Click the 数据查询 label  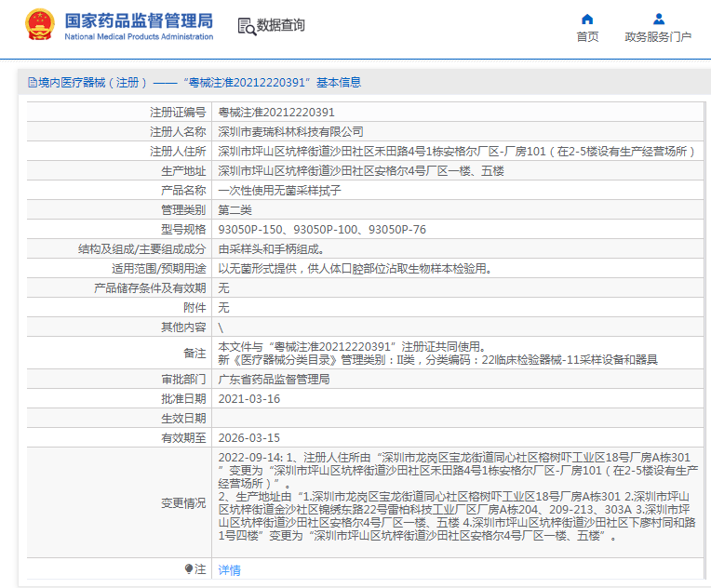pos(281,25)
